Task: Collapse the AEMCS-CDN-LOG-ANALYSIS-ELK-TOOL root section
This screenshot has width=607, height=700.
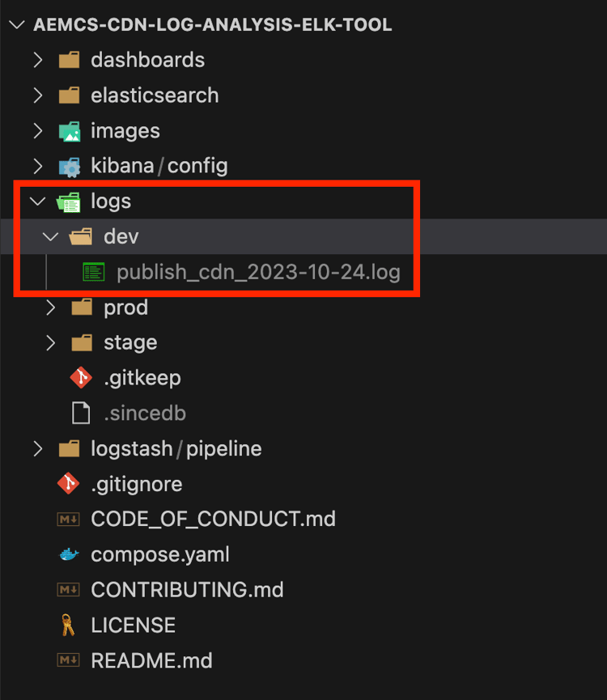Action: pos(16,24)
